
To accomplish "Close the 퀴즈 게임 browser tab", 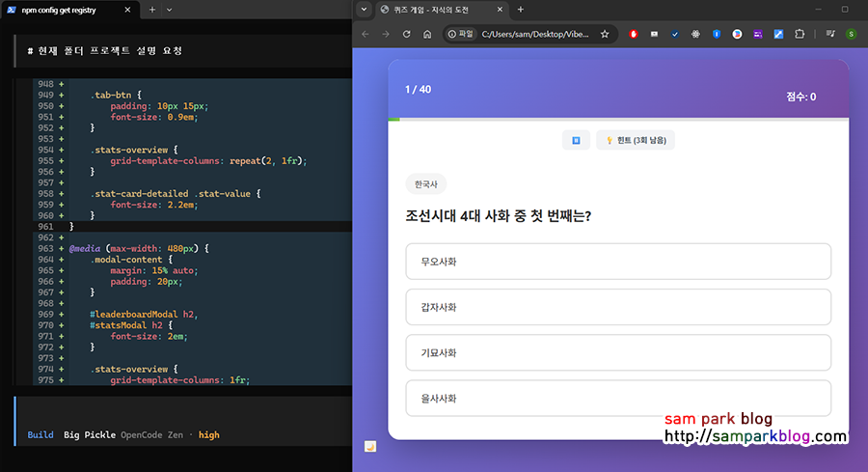I will click(500, 10).
